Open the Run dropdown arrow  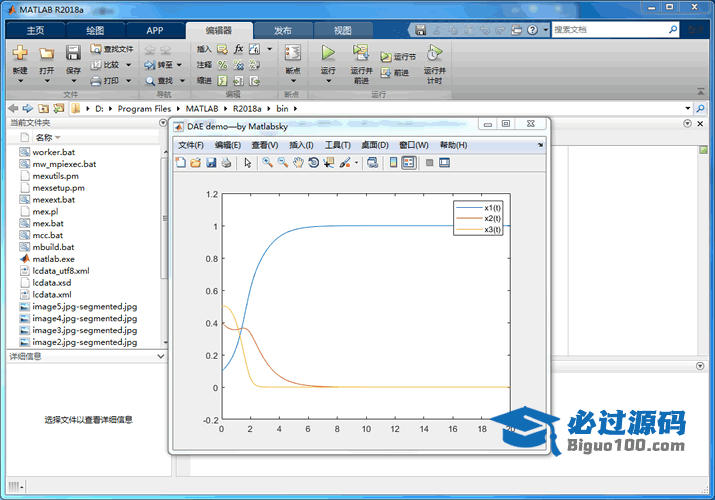(x=328, y=81)
